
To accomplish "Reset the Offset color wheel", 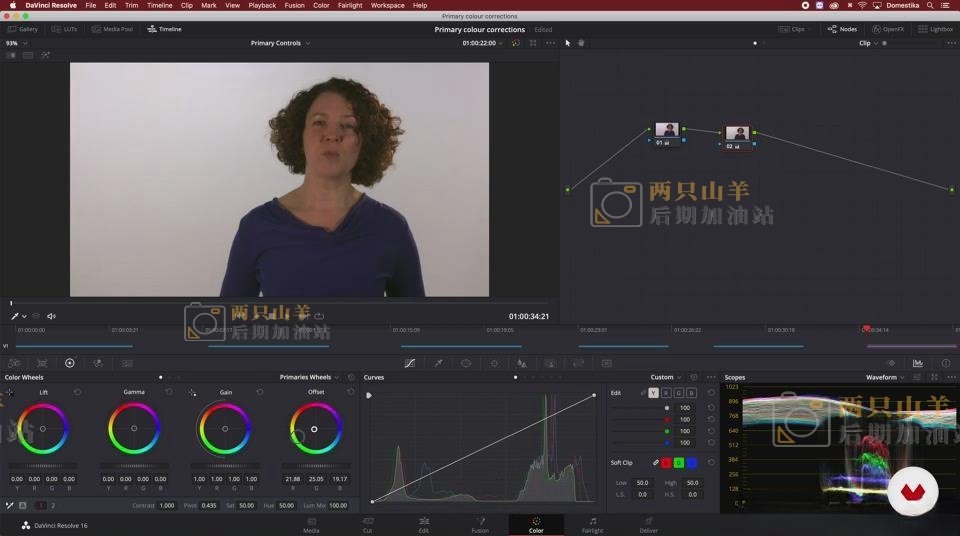I will 350,392.
